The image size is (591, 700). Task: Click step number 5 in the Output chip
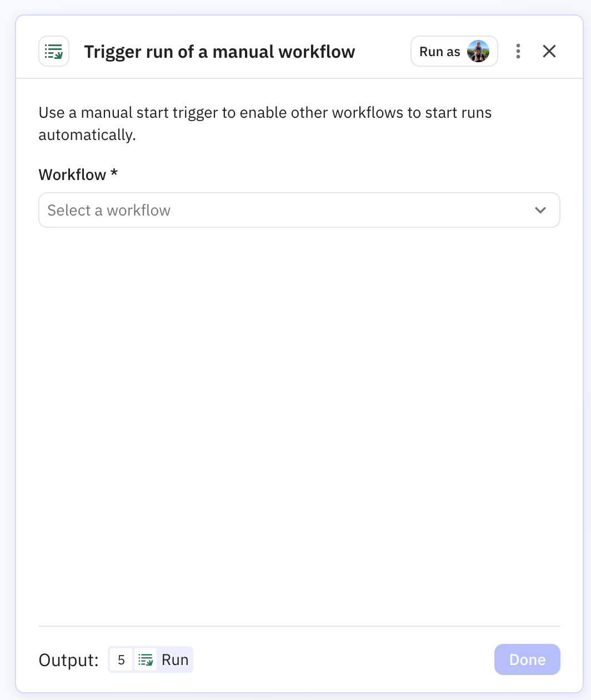pyautogui.click(x=121, y=660)
